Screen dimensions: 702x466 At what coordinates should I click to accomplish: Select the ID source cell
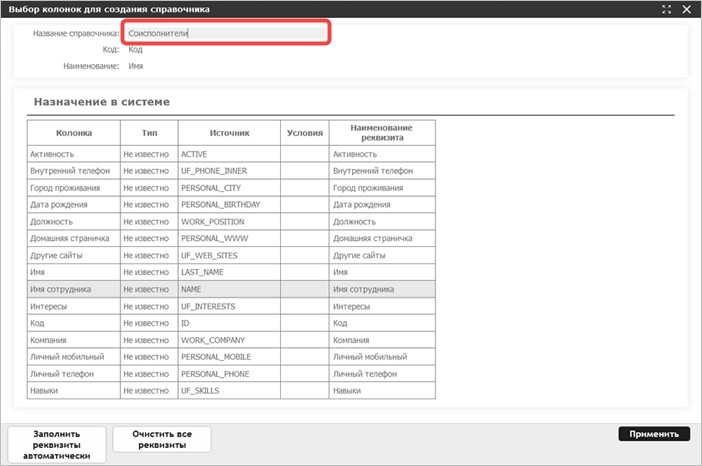coord(229,323)
